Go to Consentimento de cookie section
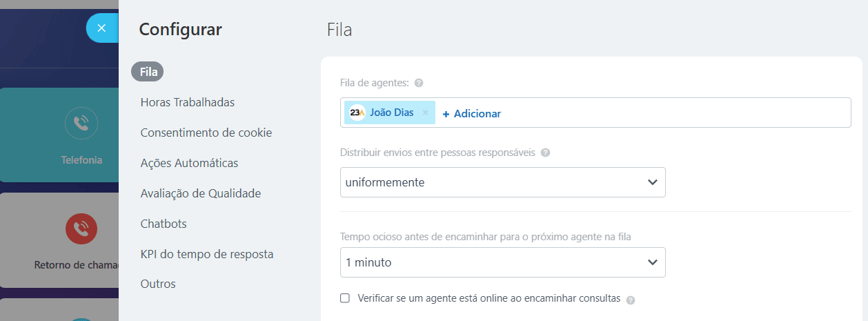The image size is (868, 321). pos(206,133)
